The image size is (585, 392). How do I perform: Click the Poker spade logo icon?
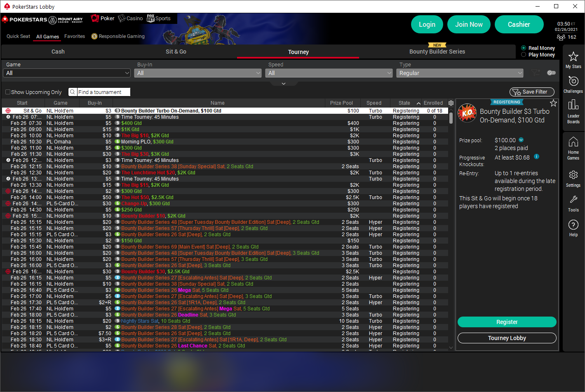click(x=95, y=18)
